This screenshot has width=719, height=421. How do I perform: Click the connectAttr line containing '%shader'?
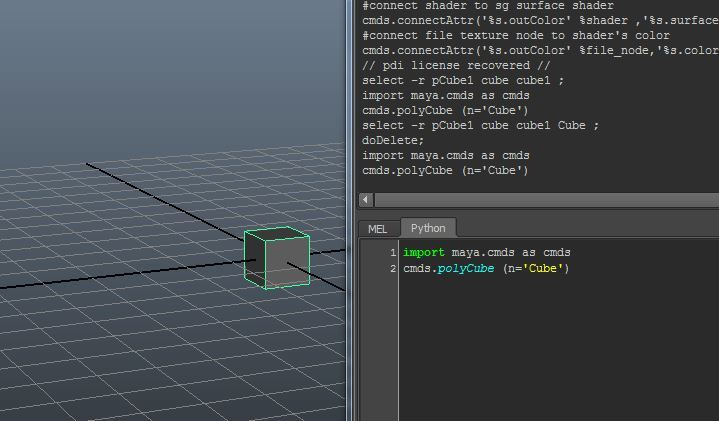click(x=540, y=21)
